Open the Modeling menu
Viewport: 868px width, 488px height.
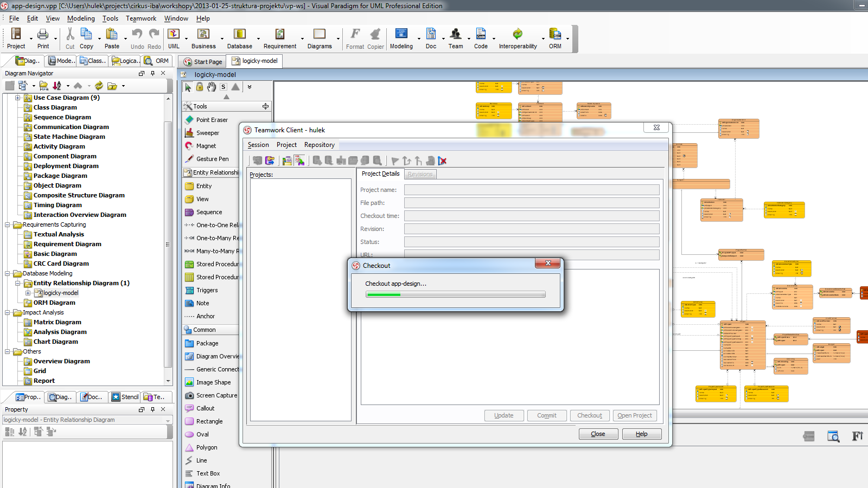(x=81, y=18)
